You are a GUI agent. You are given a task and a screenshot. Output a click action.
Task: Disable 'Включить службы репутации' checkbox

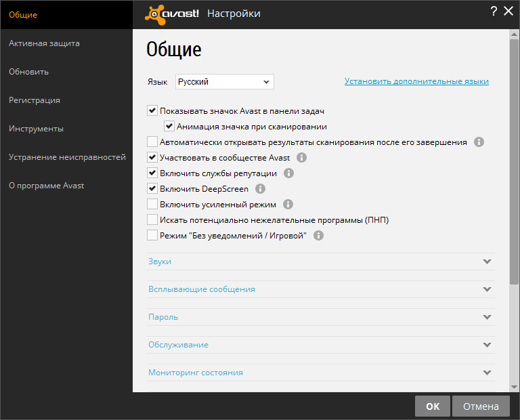tap(152, 173)
